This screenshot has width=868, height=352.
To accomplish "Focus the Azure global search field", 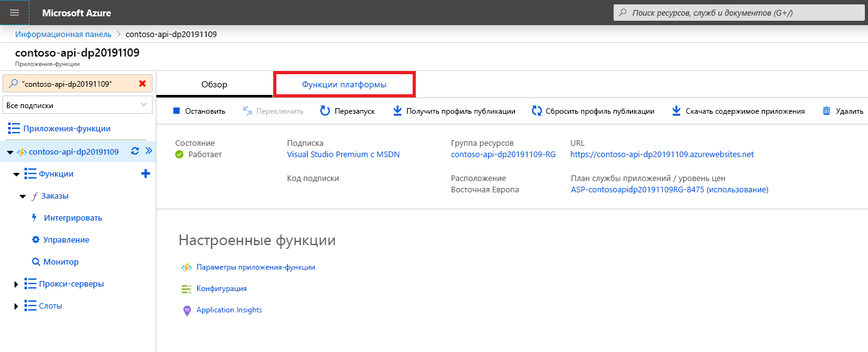I will [x=740, y=13].
